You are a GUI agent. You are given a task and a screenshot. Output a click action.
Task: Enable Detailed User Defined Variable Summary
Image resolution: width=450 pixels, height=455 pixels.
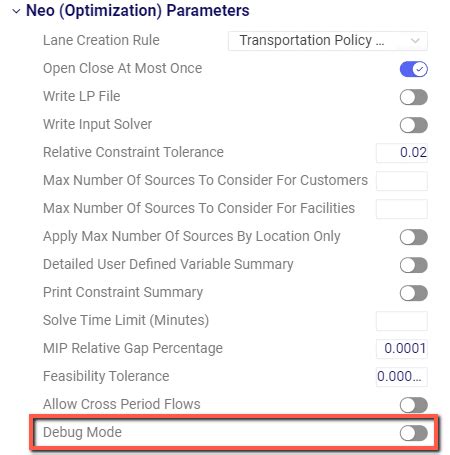pyautogui.click(x=414, y=265)
